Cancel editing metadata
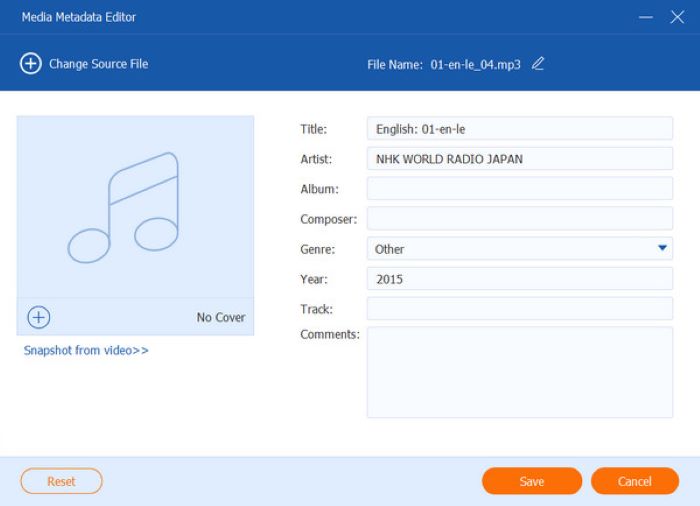Viewport: 700px width, 506px height. point(635,481)
